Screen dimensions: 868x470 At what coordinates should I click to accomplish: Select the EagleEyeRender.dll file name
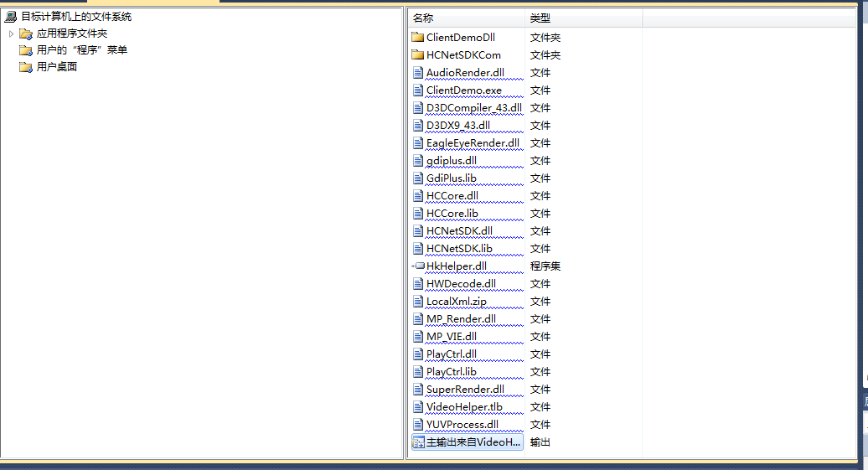pyautogui.click(x=473, y=143)
